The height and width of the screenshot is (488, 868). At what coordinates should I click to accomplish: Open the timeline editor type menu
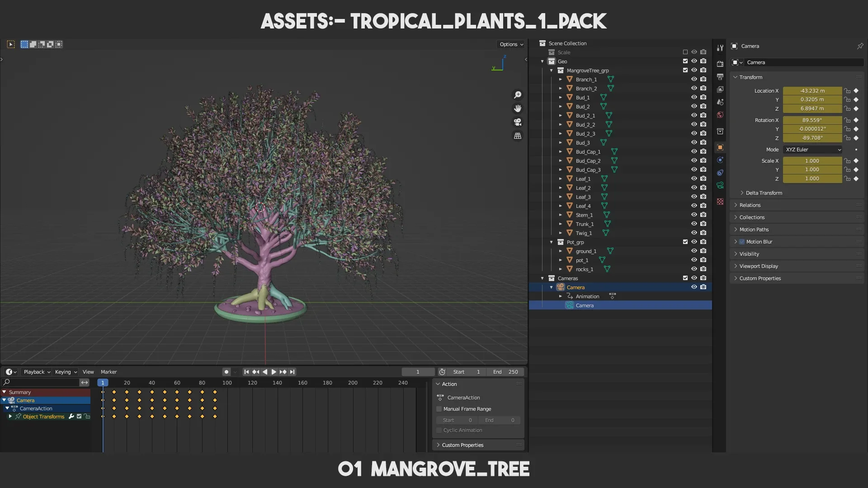click(10, 372)
